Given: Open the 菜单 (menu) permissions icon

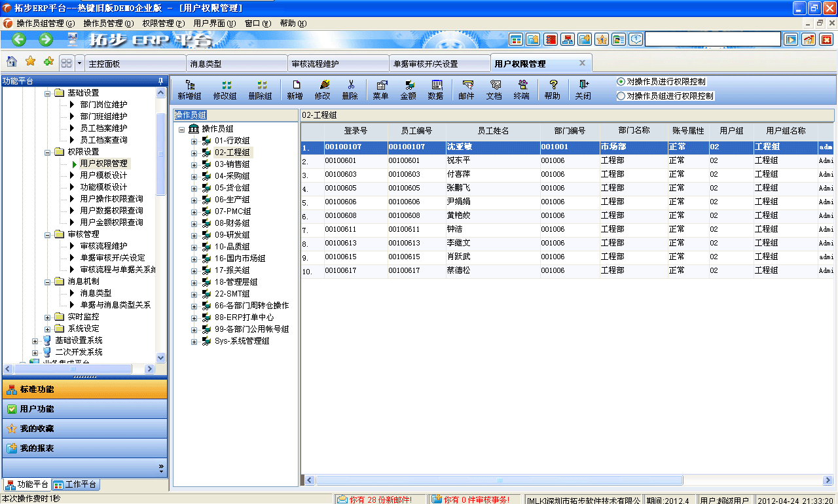Looking at the screenshot, I should [380, 88].
